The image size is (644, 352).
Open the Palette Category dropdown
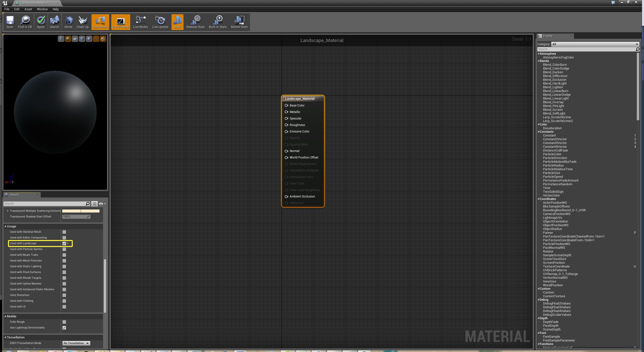click(x=595, y=44)
